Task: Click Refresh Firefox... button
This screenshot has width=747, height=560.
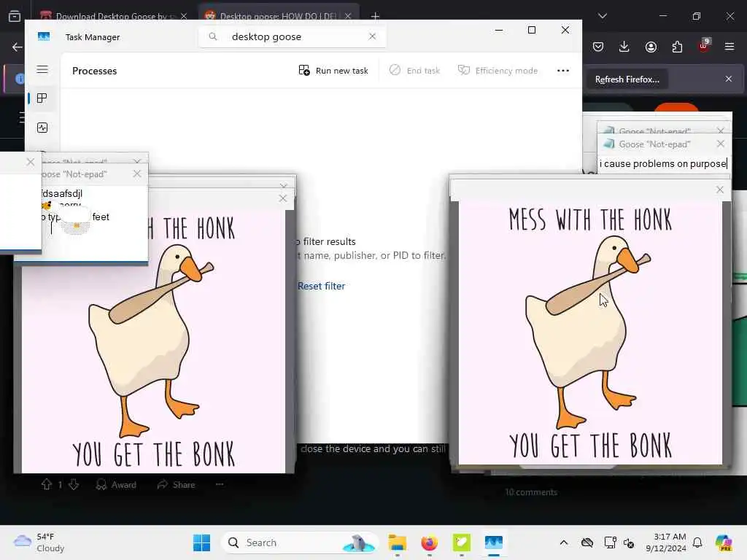Action: point(627,79)
